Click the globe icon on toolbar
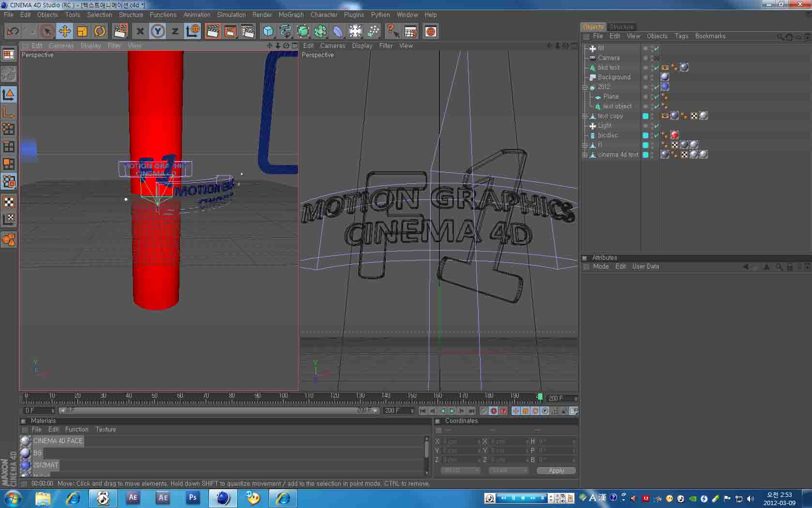The width and height of the screenshot is (812, 508). (x=431, y=31)
